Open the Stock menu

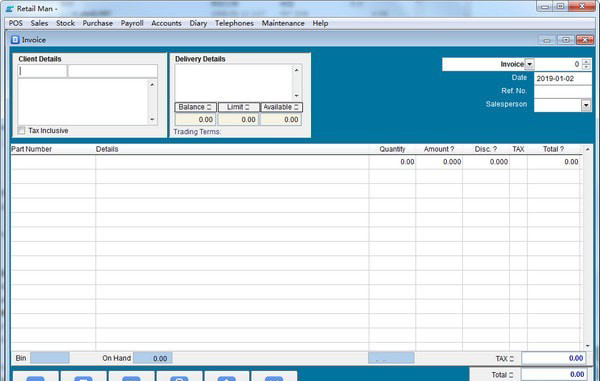65,23
